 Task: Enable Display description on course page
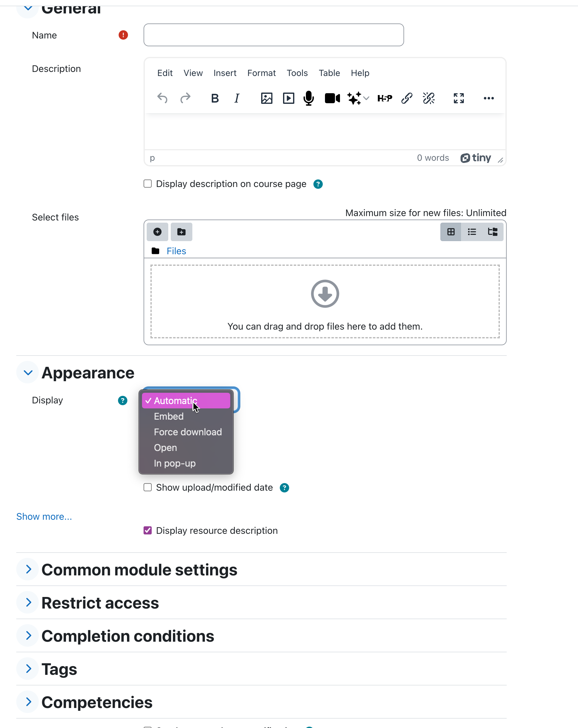(x=148, y=184)
